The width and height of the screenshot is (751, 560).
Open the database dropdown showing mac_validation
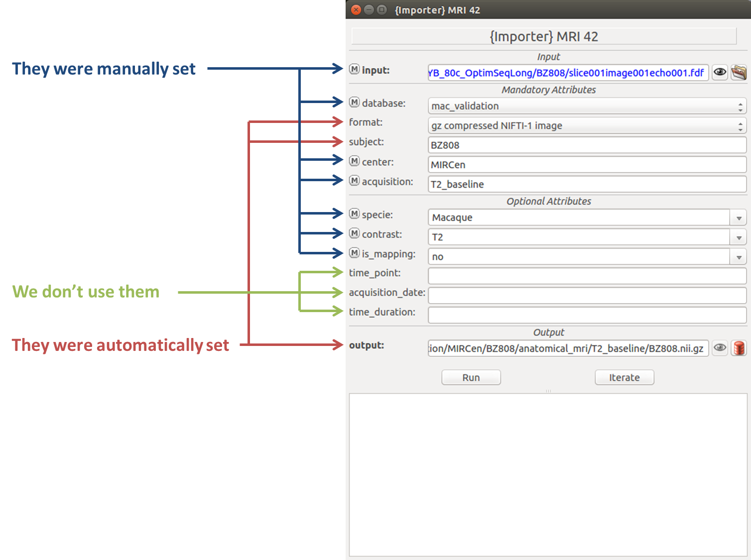[x=587, y=106]
